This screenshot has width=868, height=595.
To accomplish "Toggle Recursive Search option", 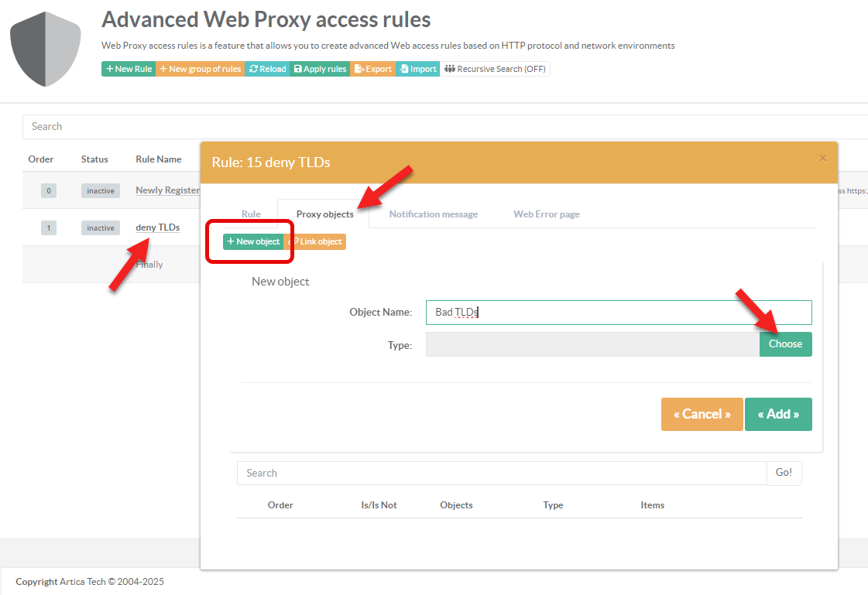I will point(496,69).
